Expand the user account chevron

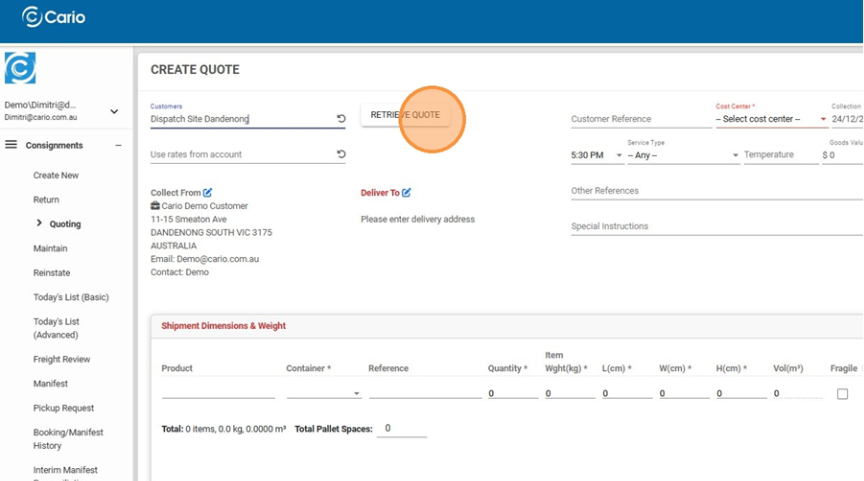pyautogui.click(x=114, y=111)
